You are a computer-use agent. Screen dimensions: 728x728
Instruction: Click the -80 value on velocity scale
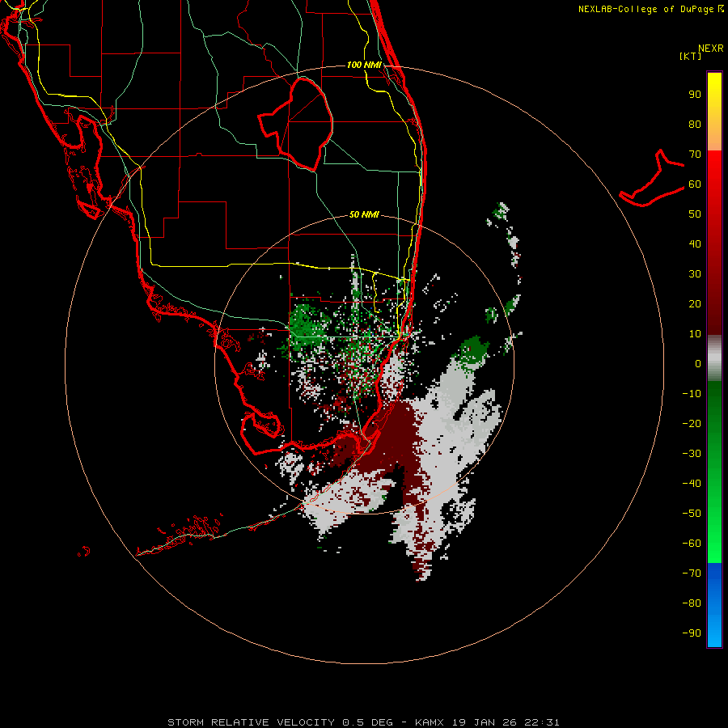coord(692,603)
